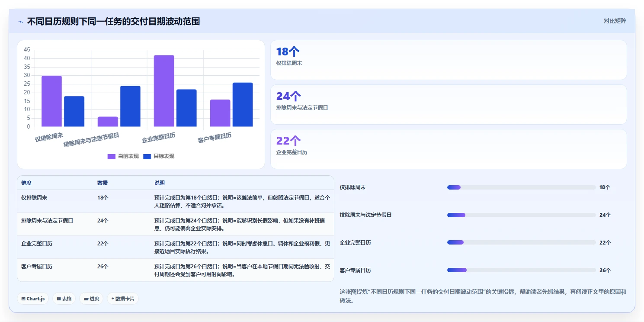The image size is (644, 322).
Task: Click the Chart.js tag chip
Action: (x=33, y=299)
